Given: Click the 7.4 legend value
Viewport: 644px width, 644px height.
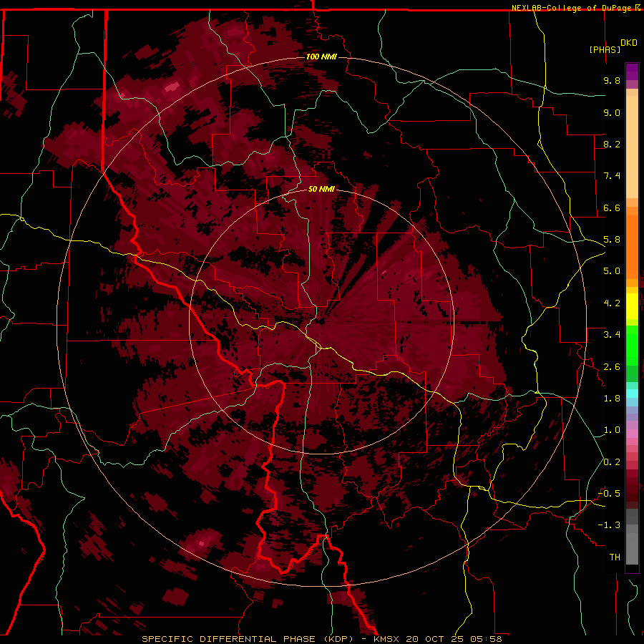Looking at the screenshot, I should click(612, 176).
